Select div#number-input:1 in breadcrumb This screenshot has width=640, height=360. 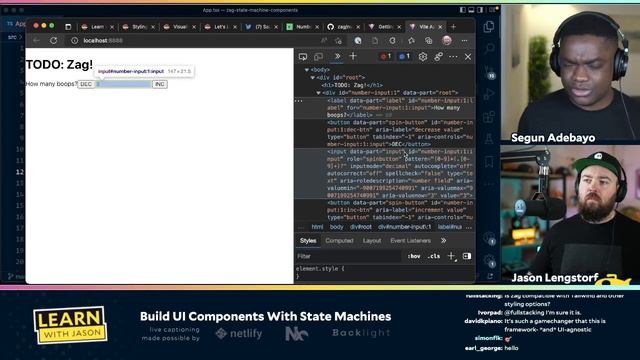coord(404,227)
